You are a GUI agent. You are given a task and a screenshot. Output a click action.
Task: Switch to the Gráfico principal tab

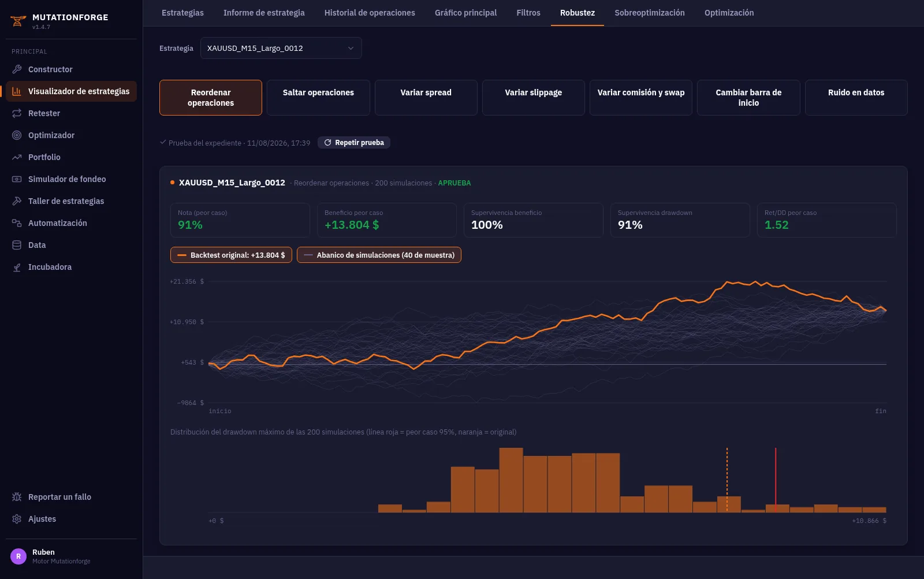(x=465, y=13)
